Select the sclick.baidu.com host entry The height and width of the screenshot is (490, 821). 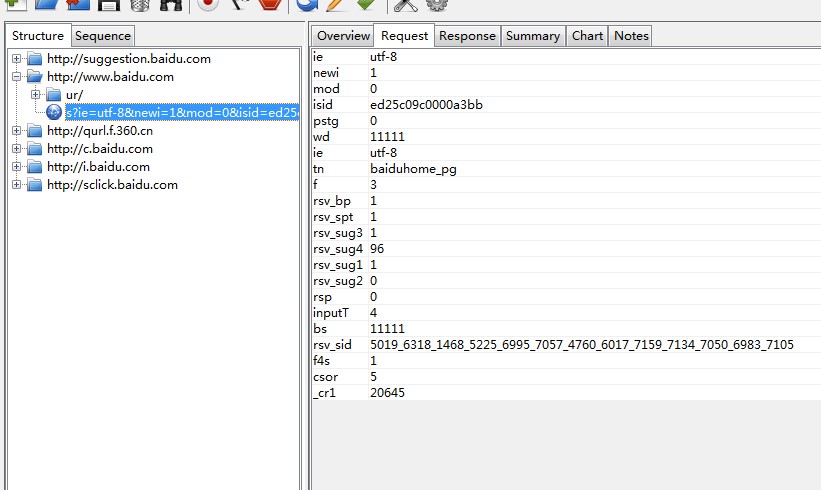[x=112, y=185]
